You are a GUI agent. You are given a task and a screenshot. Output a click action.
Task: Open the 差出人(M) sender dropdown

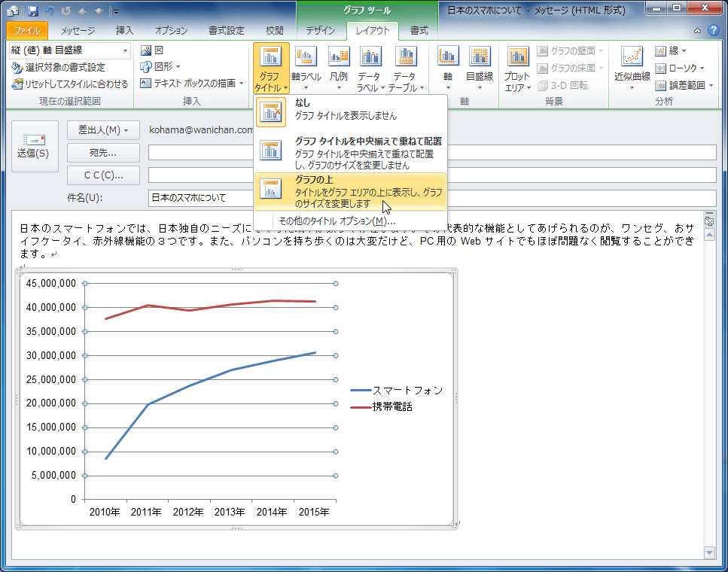click(104, 130)
